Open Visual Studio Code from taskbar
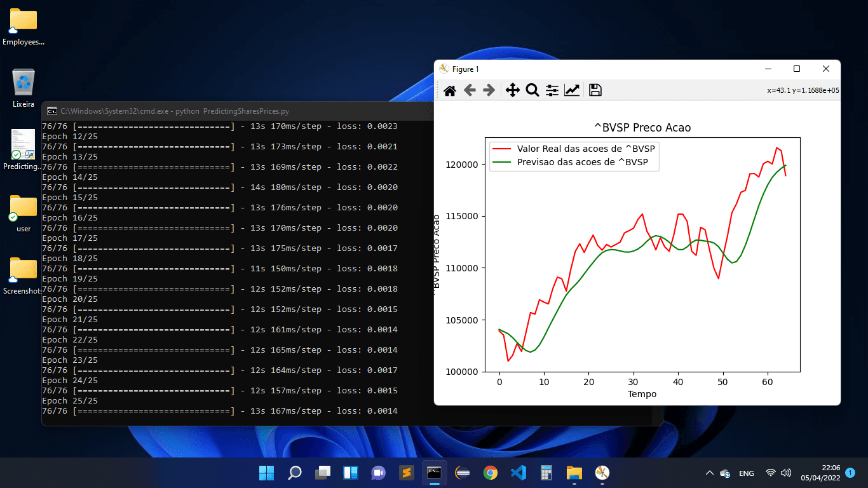The width and height of the screenshot is (868, 488). click(x=519, y=473)
